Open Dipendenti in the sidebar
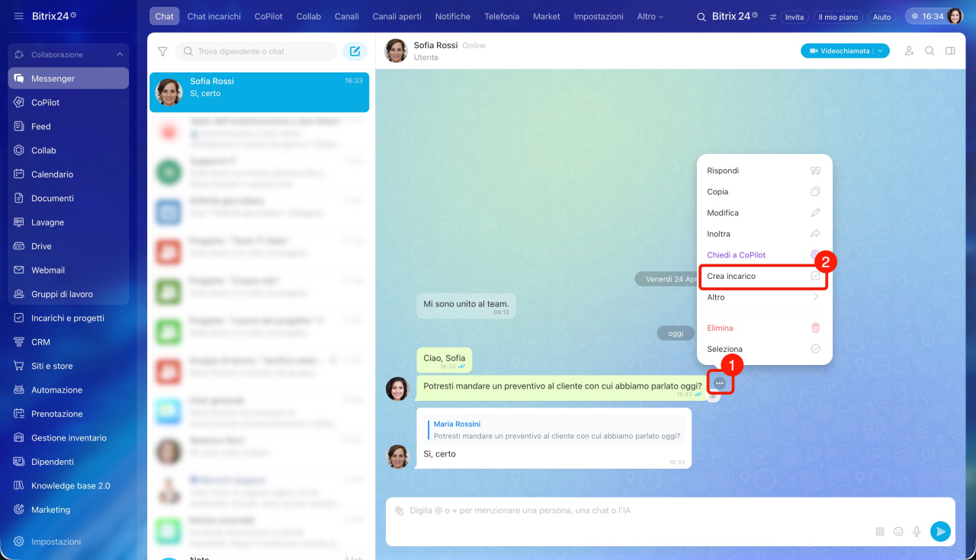 click(x=69, y=462)
